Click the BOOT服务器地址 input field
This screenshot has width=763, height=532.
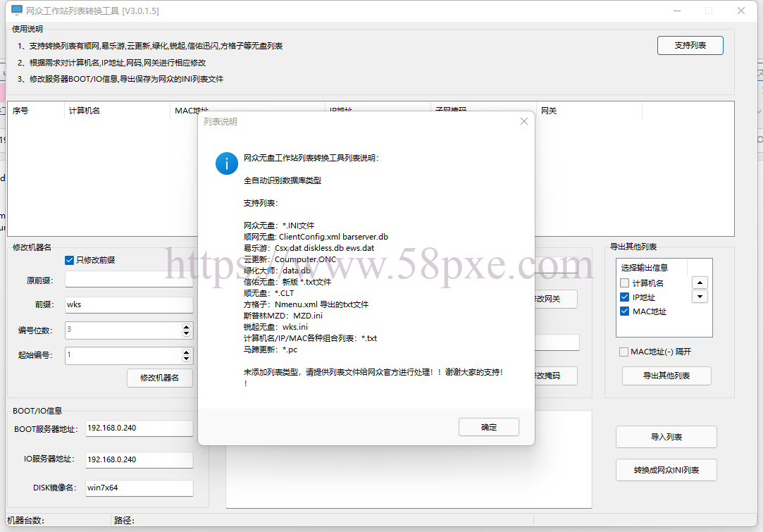pos(139,428)
